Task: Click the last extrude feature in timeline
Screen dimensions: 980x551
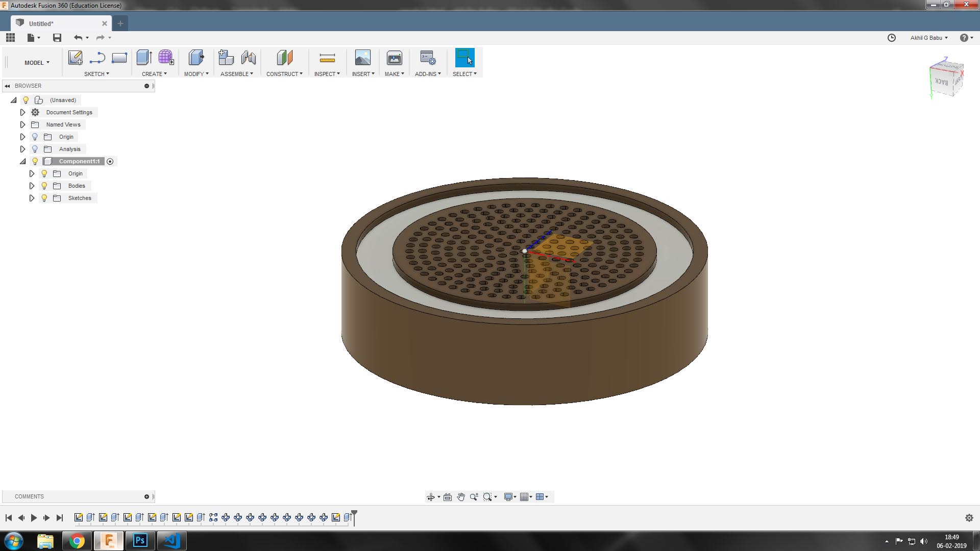Action: coord(348,517)
